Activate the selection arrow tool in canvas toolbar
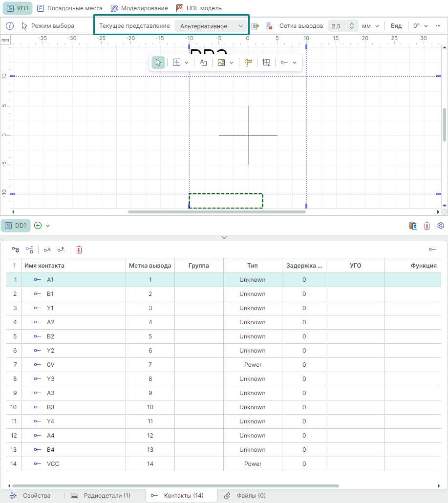Image resolution: width=448 pixels, height=503 pixels. [x=158, y=63]
